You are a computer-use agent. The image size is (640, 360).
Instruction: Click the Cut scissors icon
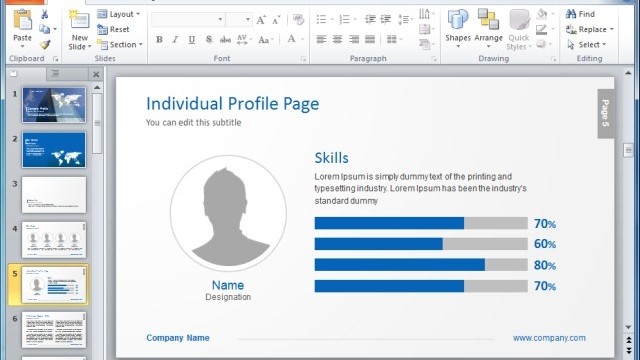44,14
